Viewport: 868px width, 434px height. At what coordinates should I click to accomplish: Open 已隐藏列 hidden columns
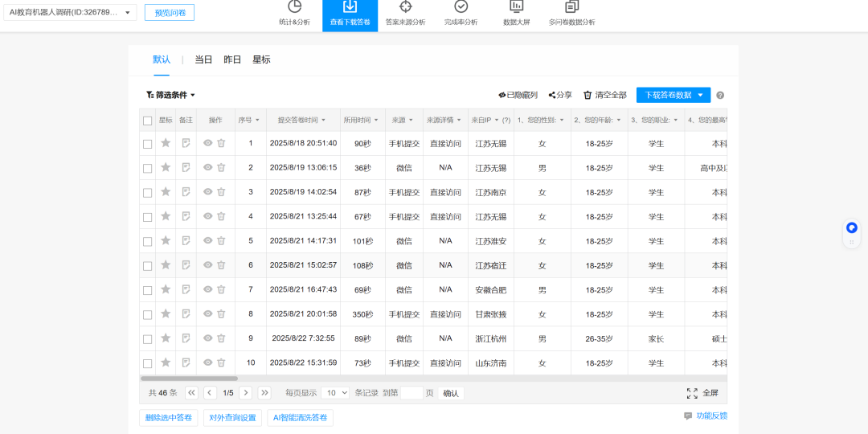518,95
